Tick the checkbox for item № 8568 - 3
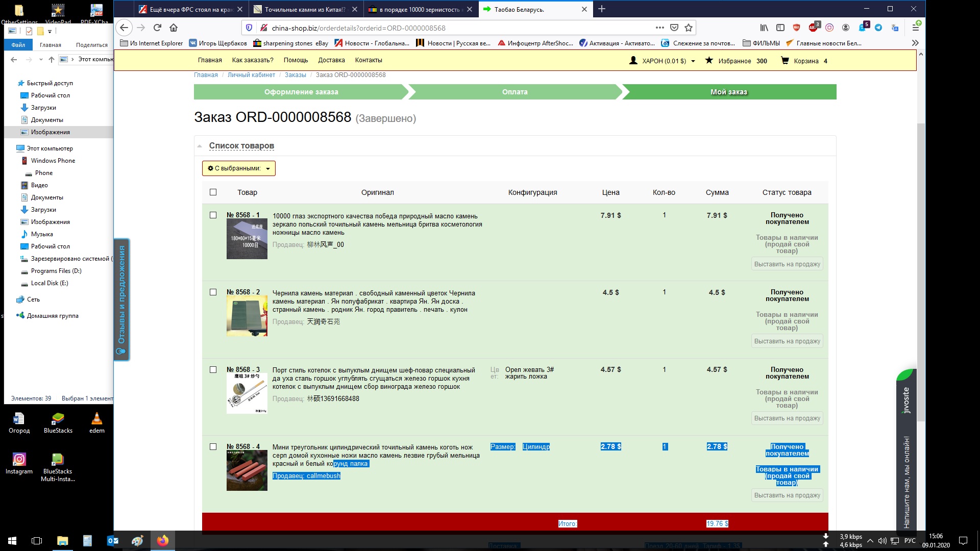Screen dimensions: 980x551 [213, 370]
